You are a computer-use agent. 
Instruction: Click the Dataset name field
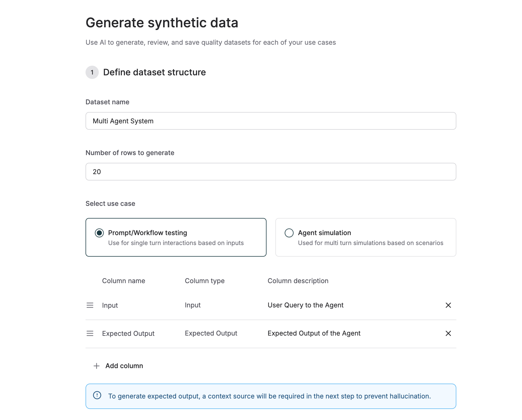pos(271,121)
